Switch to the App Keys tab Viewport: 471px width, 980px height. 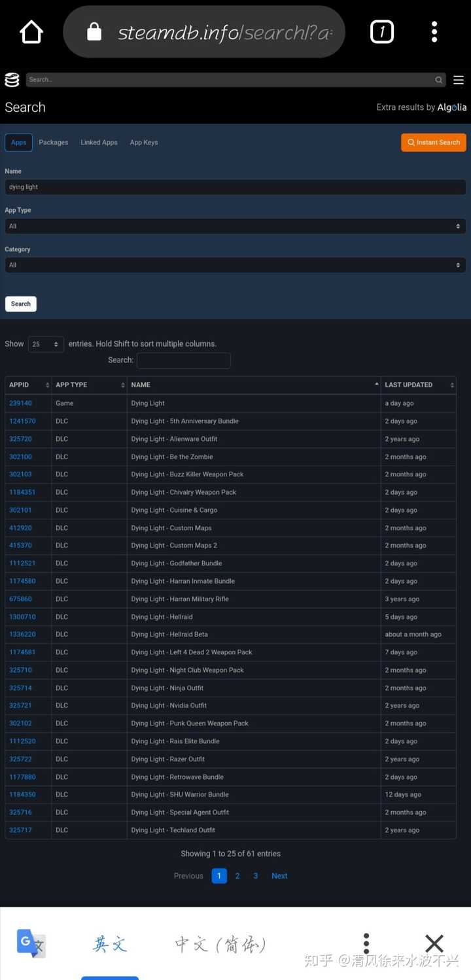(x=144, y=142)
